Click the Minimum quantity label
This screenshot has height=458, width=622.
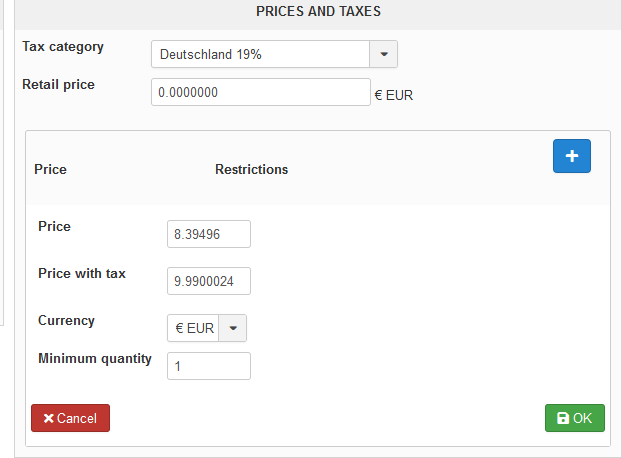click(x=95, y=358)
